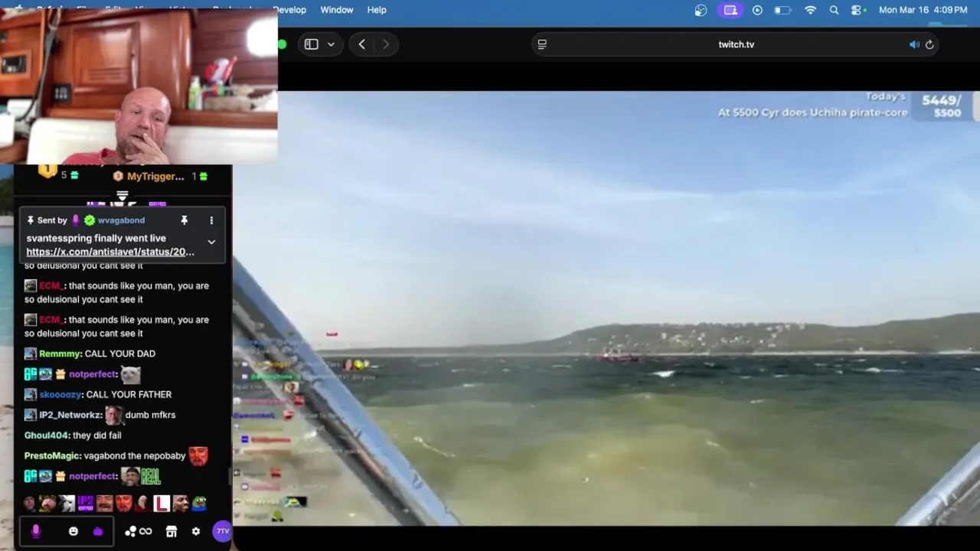Open the Develop menu

[289, 10]
